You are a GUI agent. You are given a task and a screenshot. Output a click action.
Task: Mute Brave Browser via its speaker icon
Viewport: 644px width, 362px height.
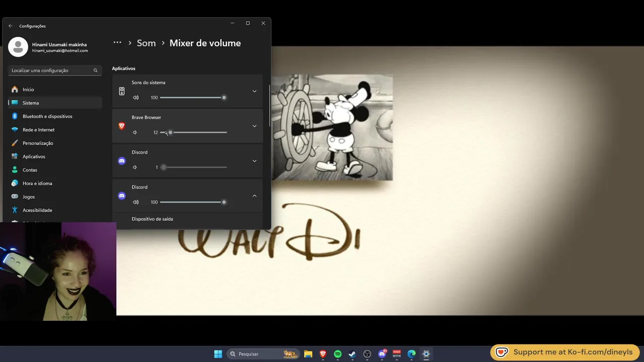(x=135, y=132)
